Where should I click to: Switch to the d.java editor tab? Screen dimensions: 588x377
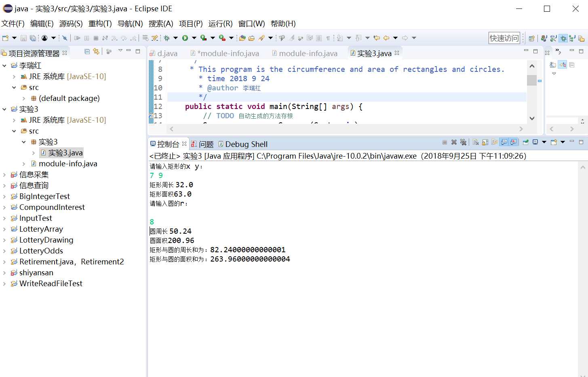coord(163,53)
